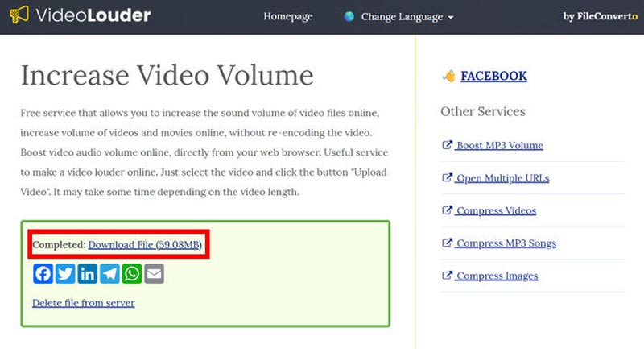The width and height of the screenshot is (644, 349).
Task: Click the WhatsApp share icon
Action: point(132,274)
